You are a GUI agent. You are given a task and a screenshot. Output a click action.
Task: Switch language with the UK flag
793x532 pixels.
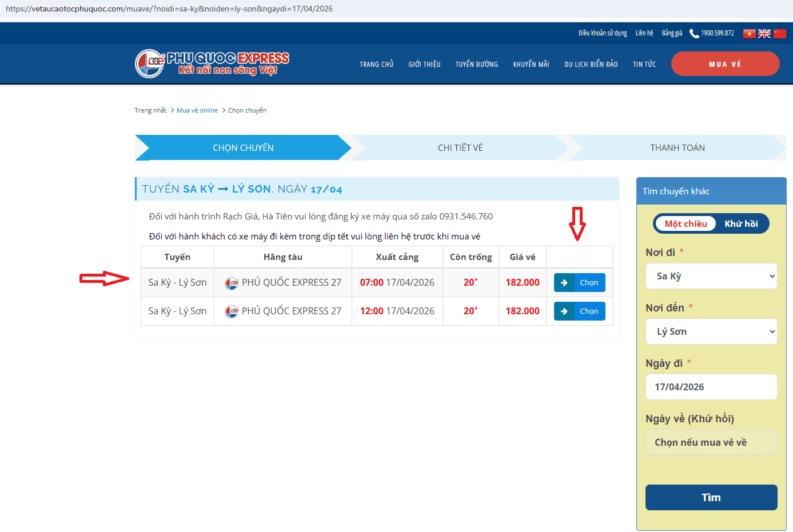[x=764, y=34]
